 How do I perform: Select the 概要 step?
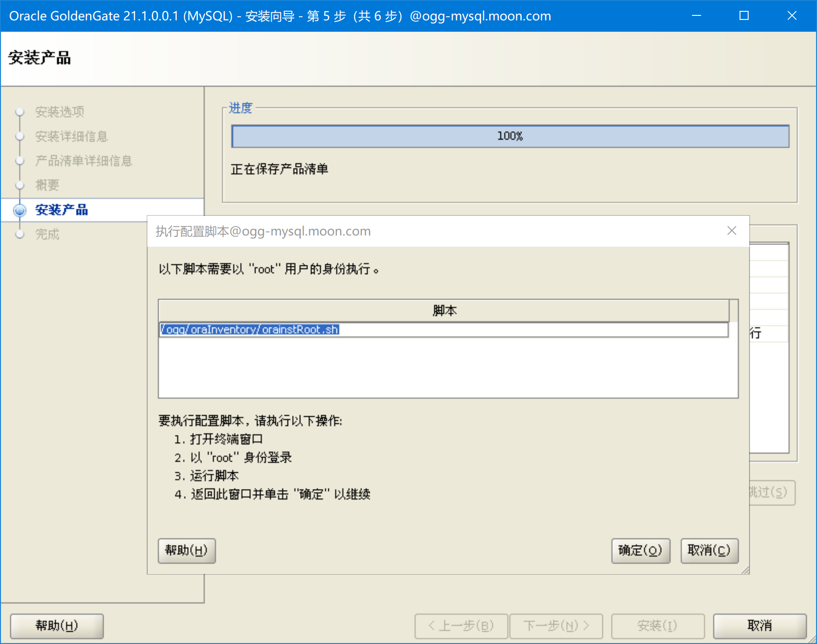(x=47, y=185)
